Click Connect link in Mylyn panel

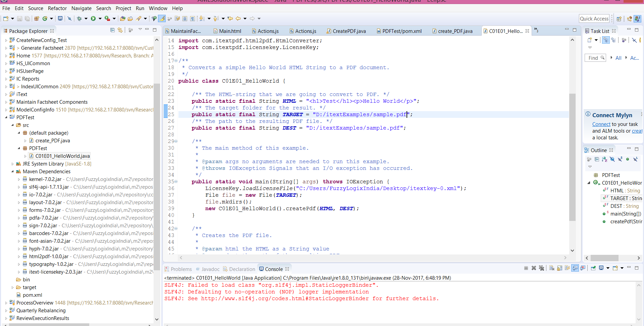pyautogui.click(x=601, y=124)
